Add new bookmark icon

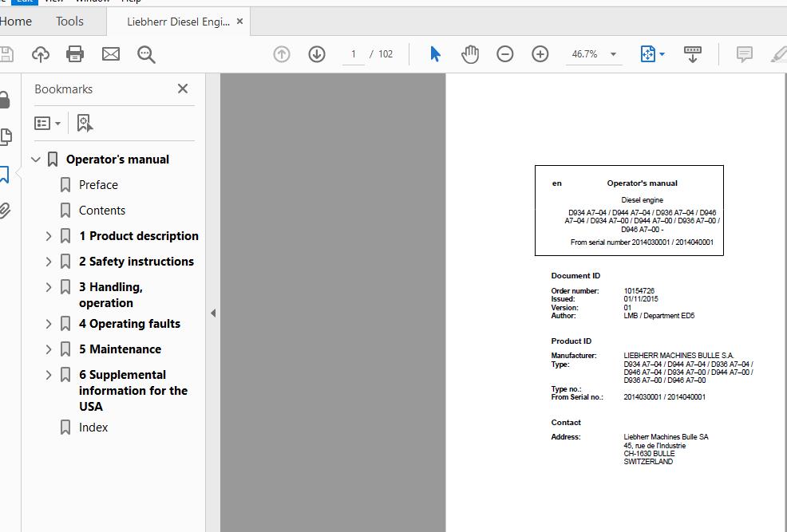(85, 123)
